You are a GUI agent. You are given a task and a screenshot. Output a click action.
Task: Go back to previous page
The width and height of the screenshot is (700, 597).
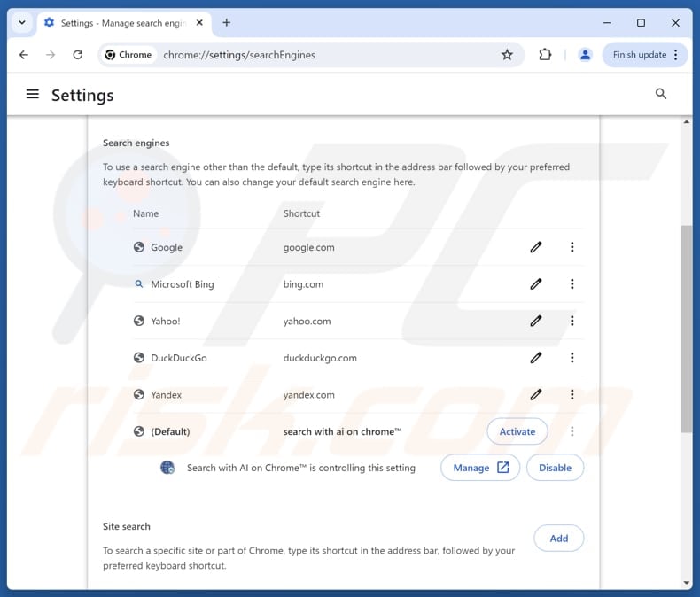pyautogui.click(x=24, y=55)
